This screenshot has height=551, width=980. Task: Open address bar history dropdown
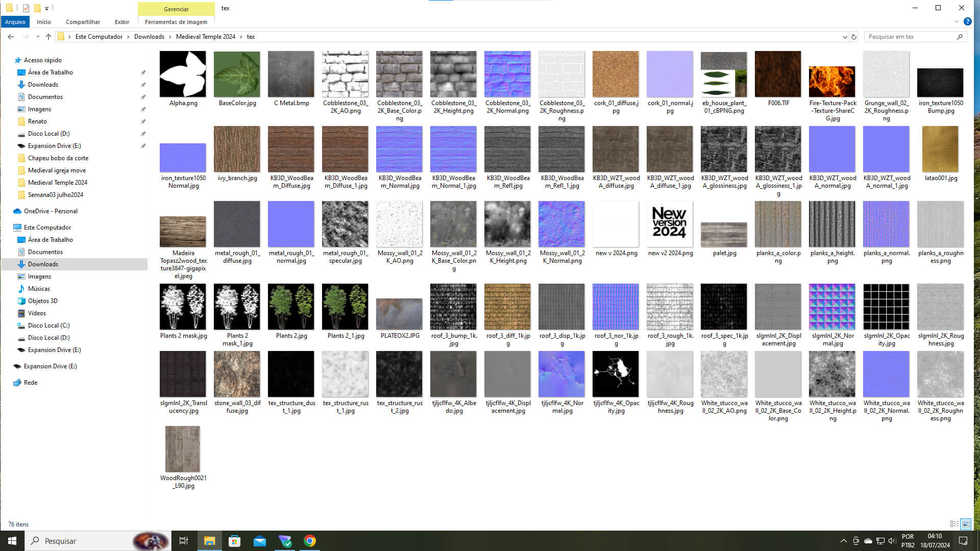845,37
